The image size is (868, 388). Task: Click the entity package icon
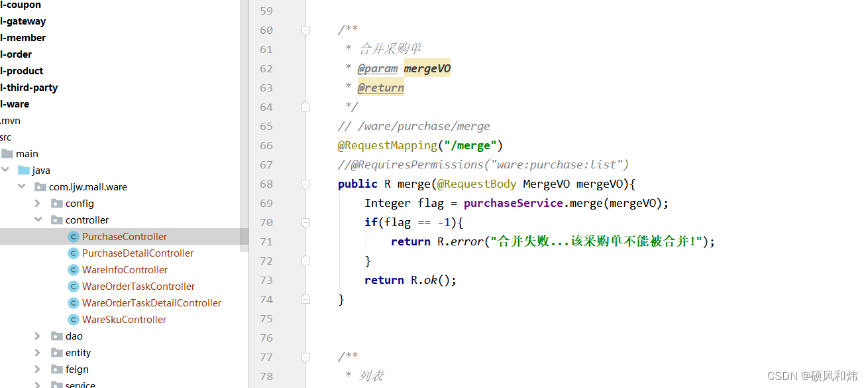57,353
